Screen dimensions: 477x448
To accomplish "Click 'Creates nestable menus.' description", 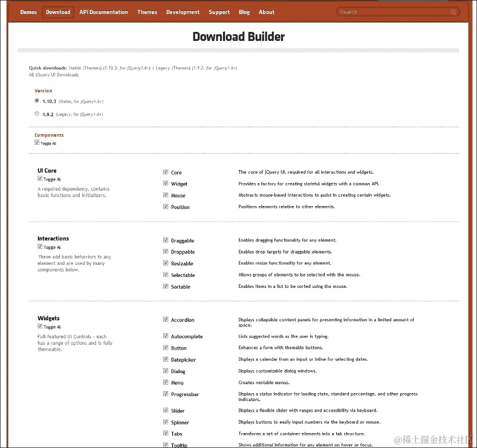I will pos(264,383).
